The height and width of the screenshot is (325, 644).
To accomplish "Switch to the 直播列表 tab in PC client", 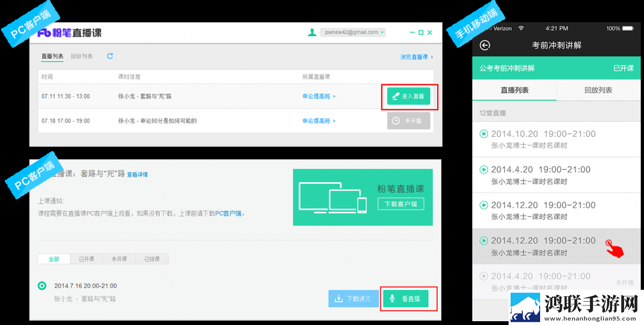I will point(53,56).
